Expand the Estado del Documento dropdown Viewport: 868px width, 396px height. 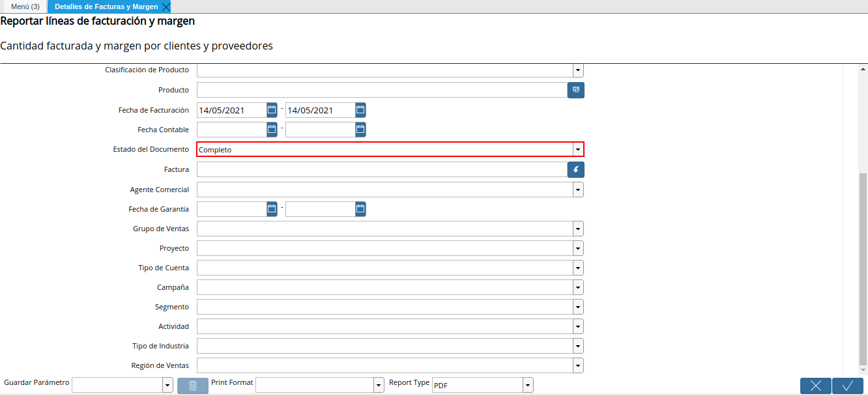tap(577, 150)
